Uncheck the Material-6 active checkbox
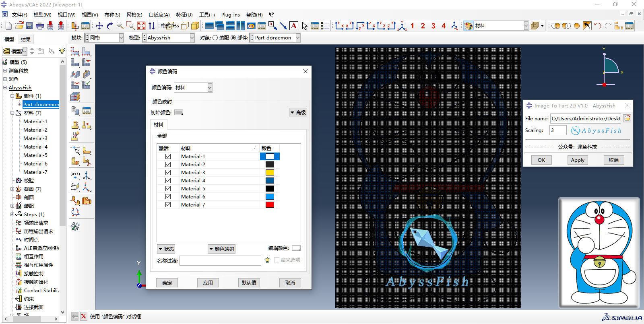This screenshot has height=324, width=644. coord(168,196)
